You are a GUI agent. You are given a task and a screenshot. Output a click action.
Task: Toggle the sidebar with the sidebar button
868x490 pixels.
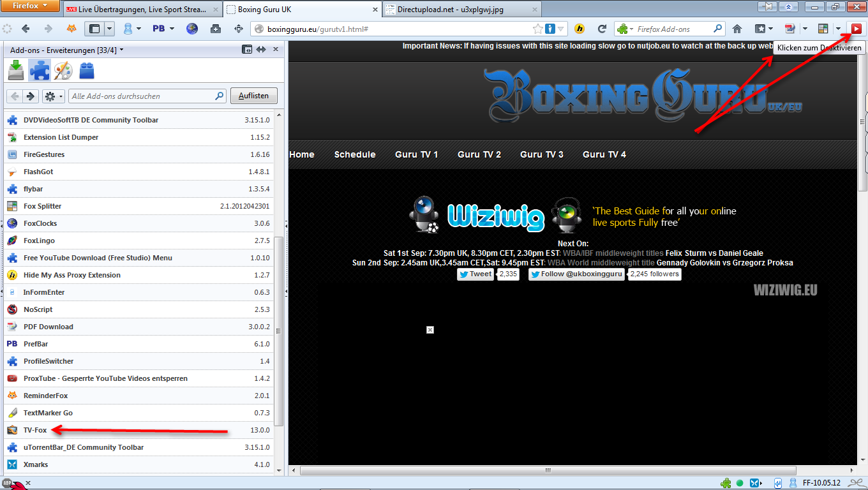pos(94,29)
